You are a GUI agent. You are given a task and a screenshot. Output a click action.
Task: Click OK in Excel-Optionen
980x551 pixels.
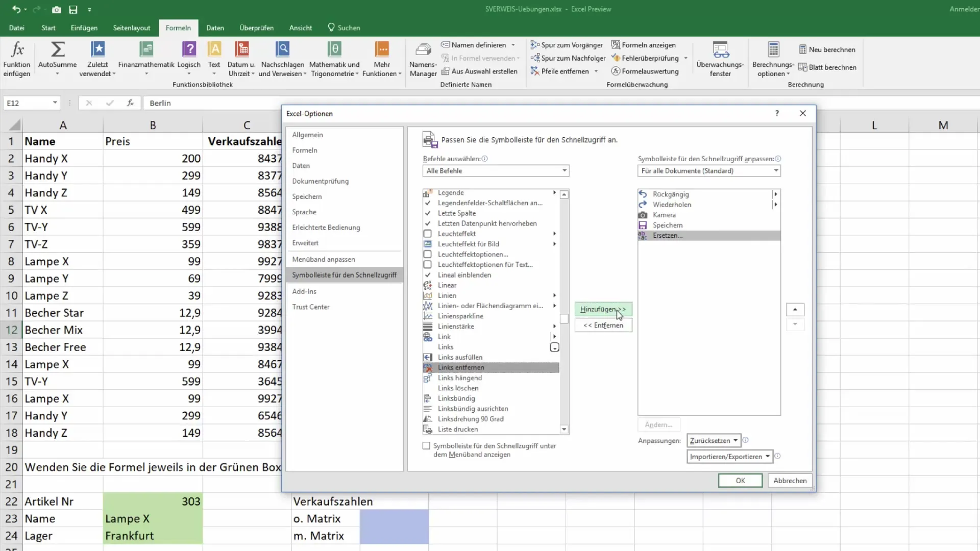(x=740, y=481)
